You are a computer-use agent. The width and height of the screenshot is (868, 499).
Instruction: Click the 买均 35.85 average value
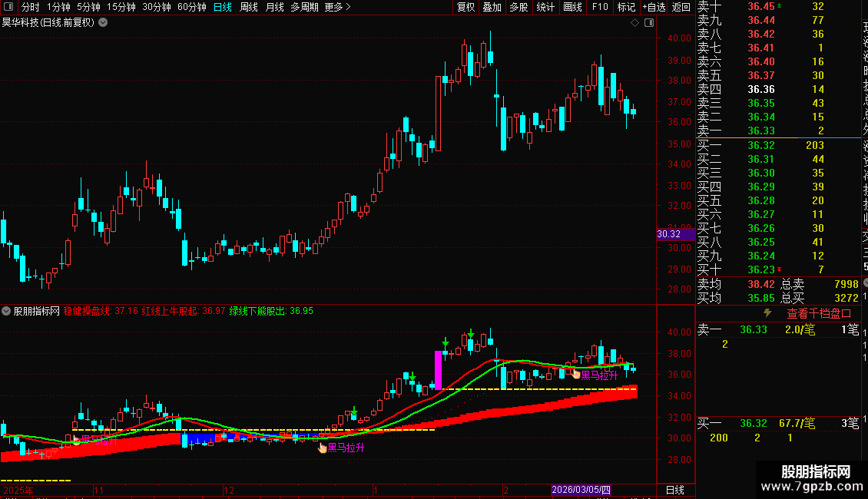(x=761, y=298)
